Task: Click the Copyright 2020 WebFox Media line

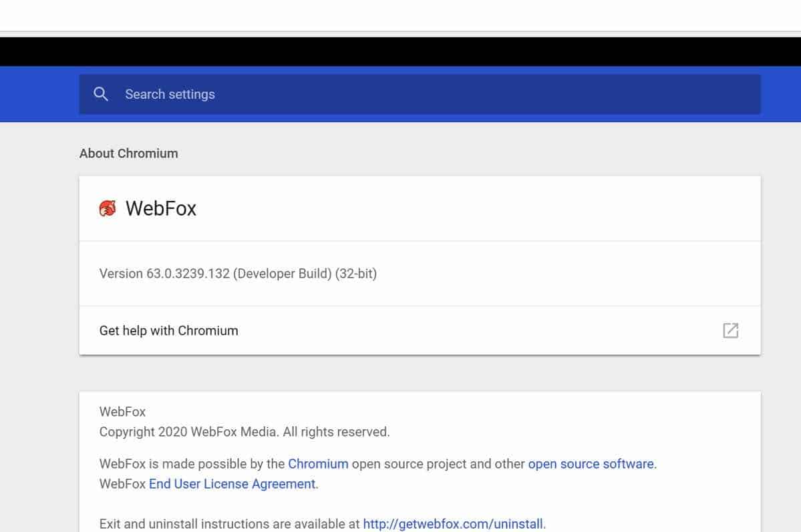Action: (x=245, y=432)
